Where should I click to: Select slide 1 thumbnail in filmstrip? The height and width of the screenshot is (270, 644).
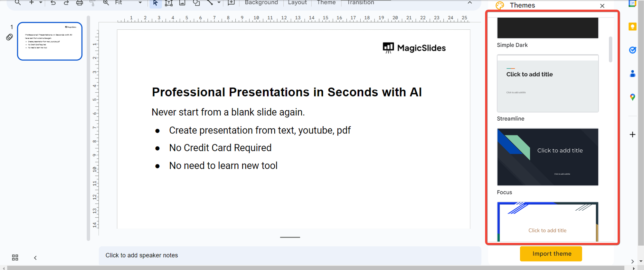click(50, 41)
